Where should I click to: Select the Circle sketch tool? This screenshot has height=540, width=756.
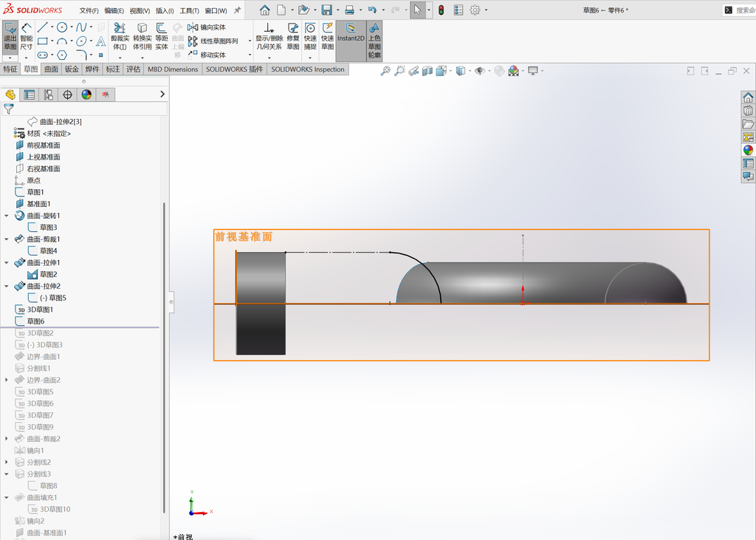62,27
